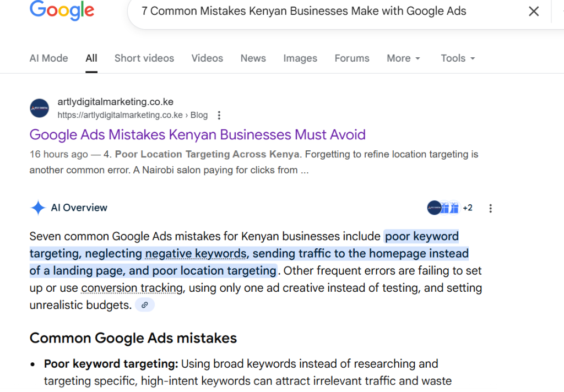Image resolution: width=564 pixels, height=392 pixels.
Task: Click the underlined negative keywords term
Action: pos(196,254)
